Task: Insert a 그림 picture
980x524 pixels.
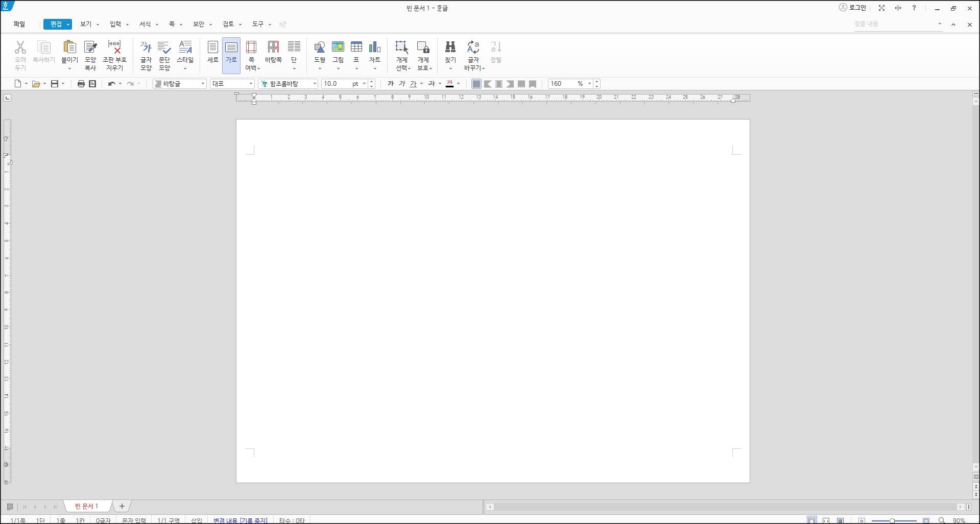Action: click(x=338, y=47)
